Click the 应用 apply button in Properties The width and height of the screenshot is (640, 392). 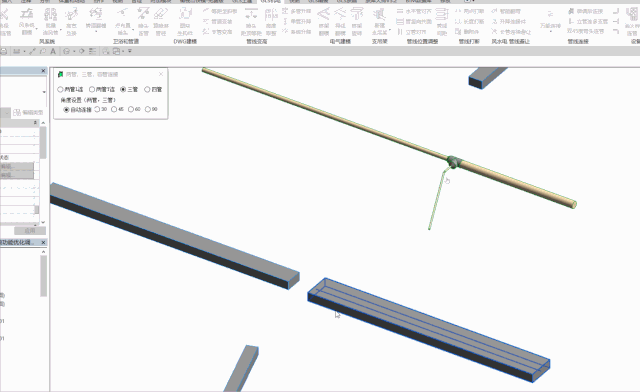(30, 231)
